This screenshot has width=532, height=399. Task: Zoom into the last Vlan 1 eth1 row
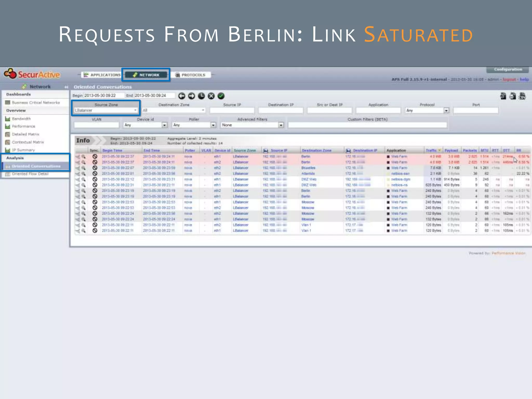(83, 231)
